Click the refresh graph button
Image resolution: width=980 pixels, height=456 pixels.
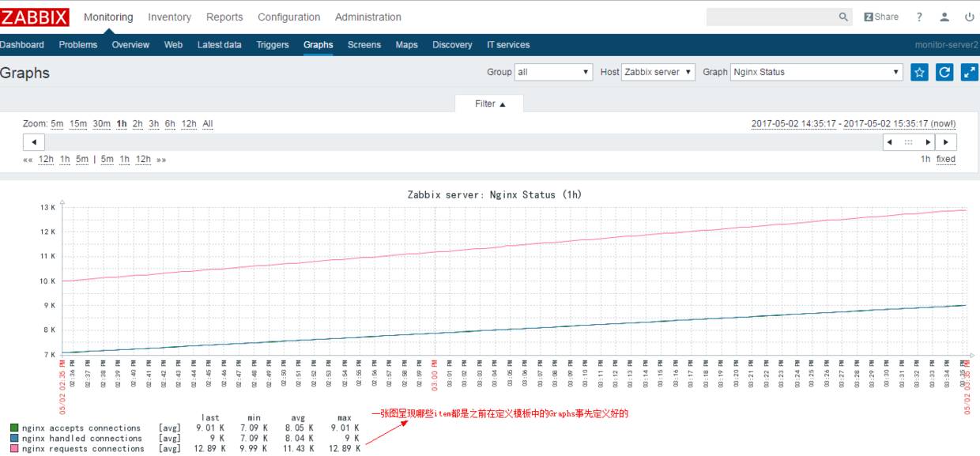coord(944,72)
